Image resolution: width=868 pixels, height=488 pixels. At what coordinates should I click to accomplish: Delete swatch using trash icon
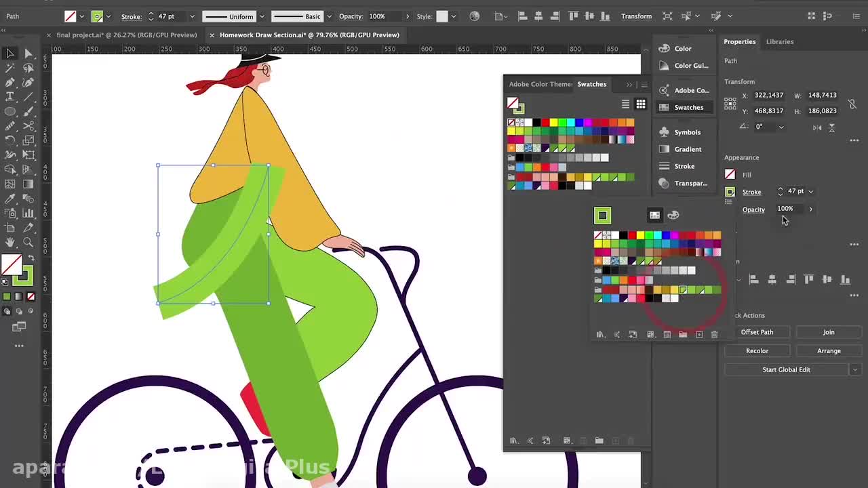pos(714,334)
